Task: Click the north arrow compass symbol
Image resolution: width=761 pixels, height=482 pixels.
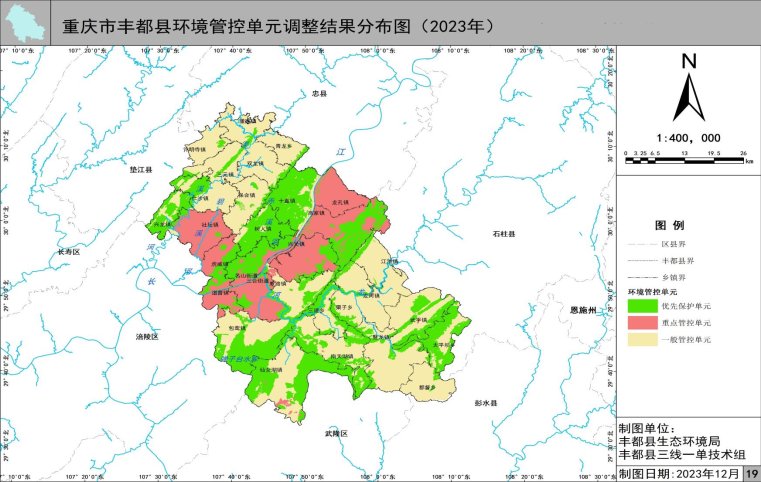Action: (688, 88)
